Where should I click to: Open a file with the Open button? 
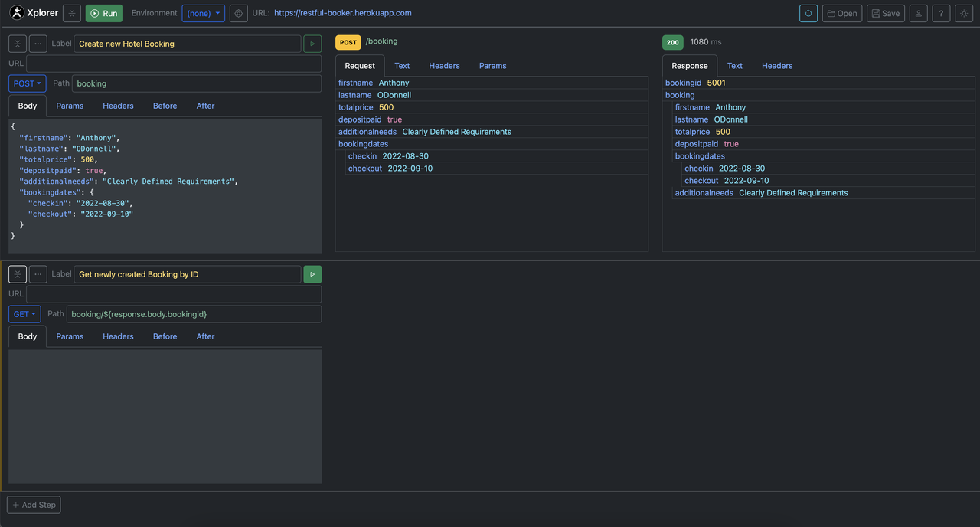pyautogui.click(x=842, y=13)
